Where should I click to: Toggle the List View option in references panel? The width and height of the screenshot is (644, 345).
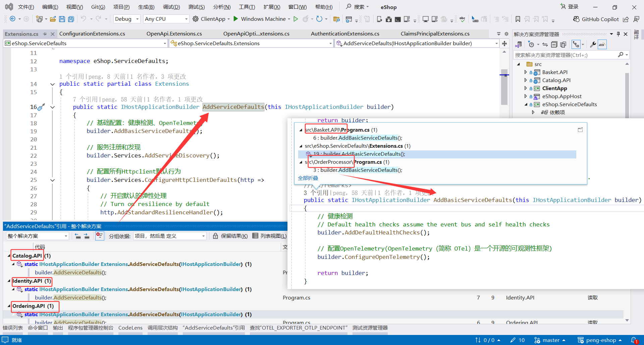coord(269,236)
